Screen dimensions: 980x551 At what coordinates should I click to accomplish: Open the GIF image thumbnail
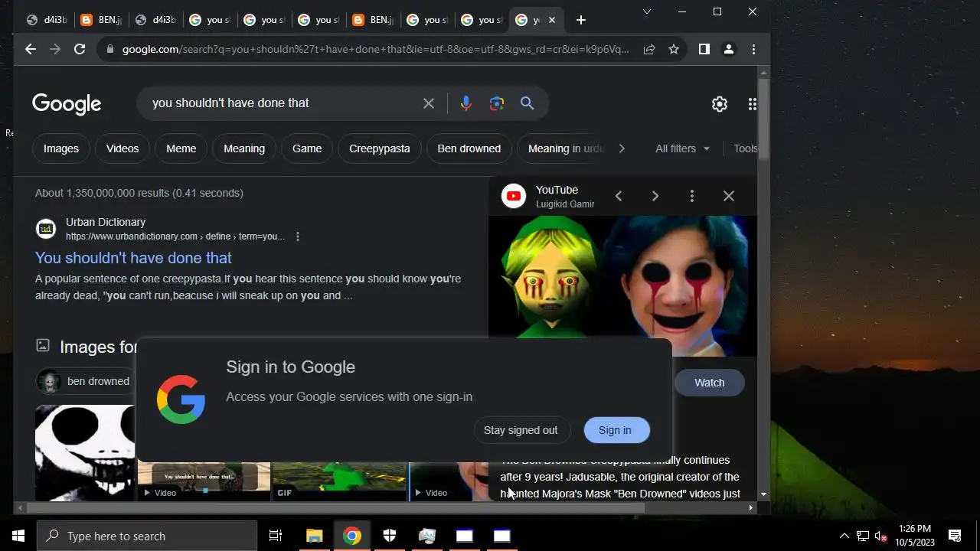coord(339,481)
